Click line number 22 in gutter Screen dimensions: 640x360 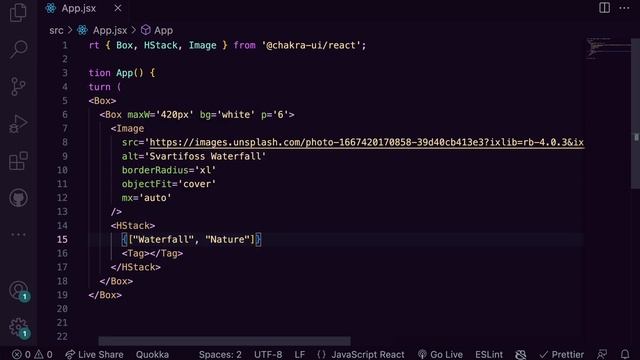[62, 336]
